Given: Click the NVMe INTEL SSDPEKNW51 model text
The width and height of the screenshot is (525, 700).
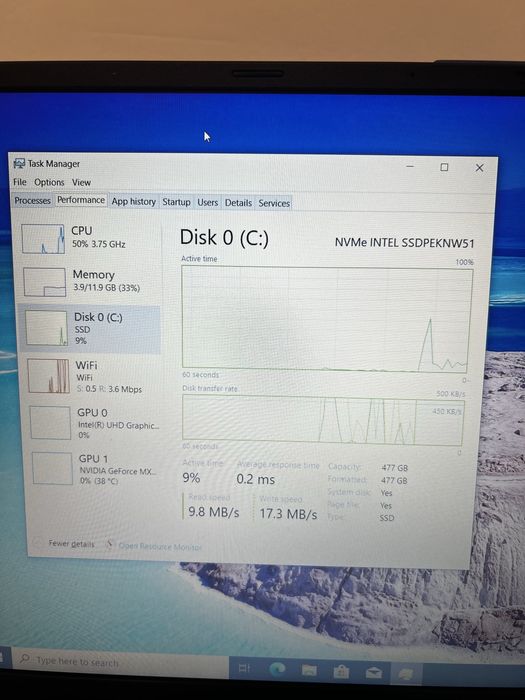Looking at the screenshot, I should point(404,243).
